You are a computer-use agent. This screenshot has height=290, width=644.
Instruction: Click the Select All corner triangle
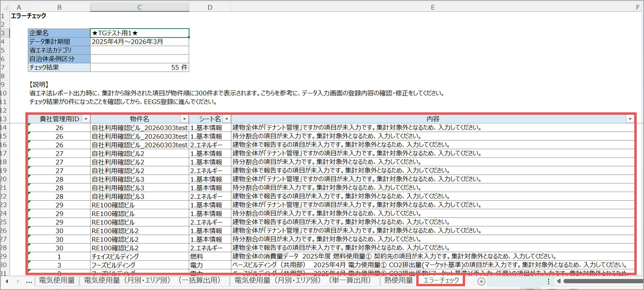[5, 7]
